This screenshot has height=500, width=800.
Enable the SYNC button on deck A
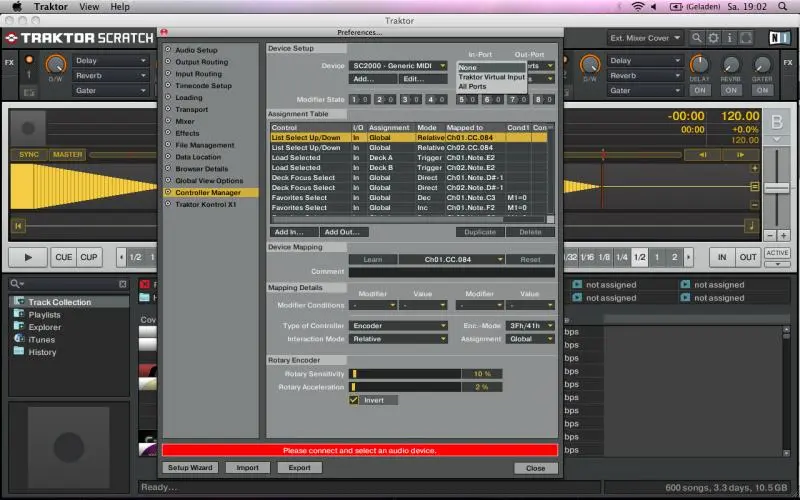coord(29,155)
